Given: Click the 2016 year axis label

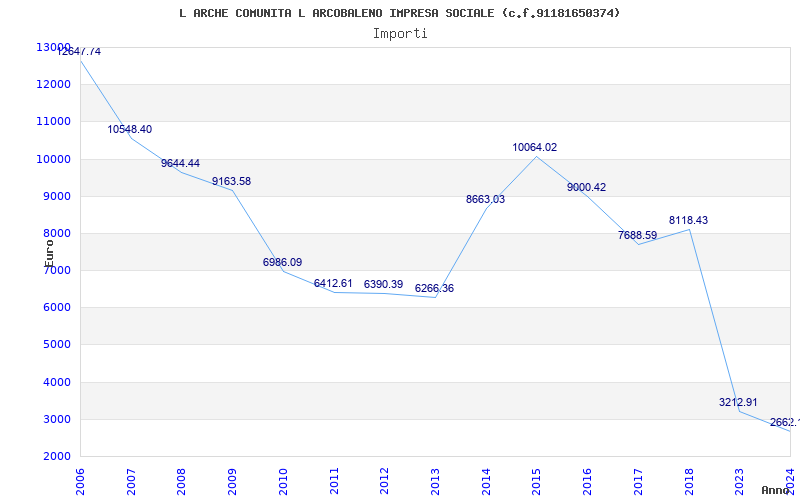Looking at the screenshot, I should click(587, 481).
